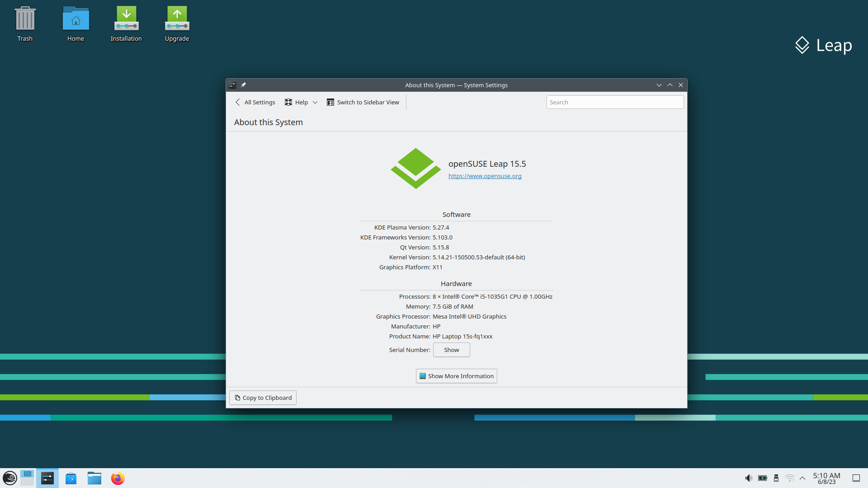
Task: Open the clock and date widget
Action: [x=826, y=478]
